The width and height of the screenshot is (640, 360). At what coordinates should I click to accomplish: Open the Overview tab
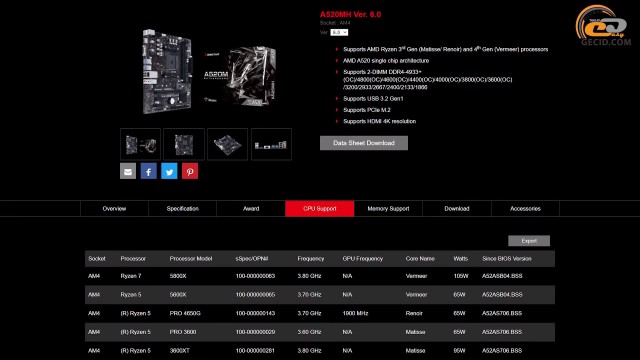click(114, 209)
